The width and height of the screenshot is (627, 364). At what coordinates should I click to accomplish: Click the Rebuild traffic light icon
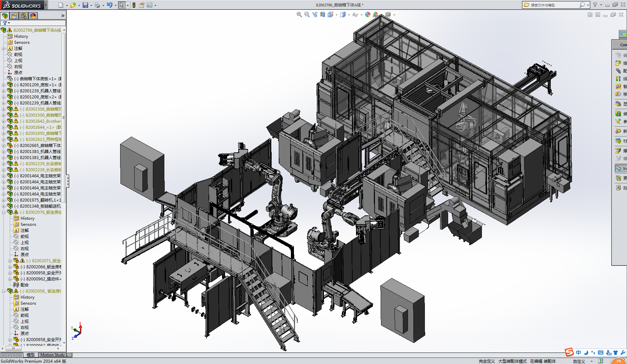[134, 5]
